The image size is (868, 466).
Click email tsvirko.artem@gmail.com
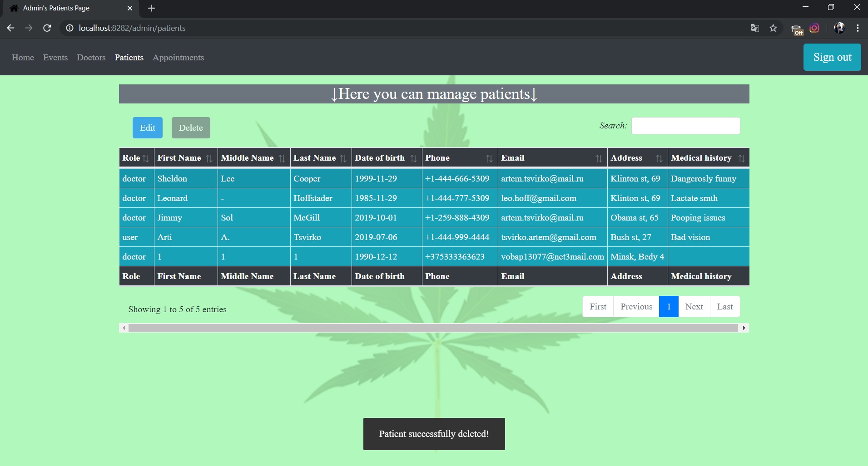coord(549,237)
